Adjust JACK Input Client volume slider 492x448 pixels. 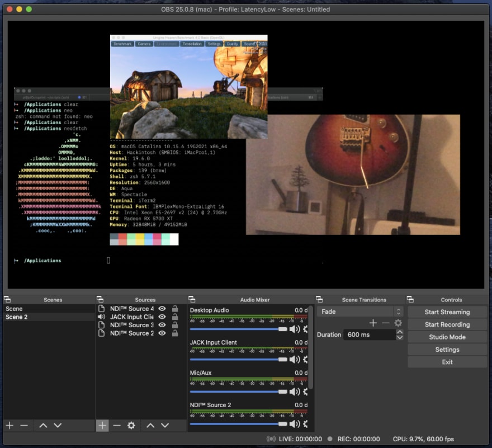tap(239, 360)
